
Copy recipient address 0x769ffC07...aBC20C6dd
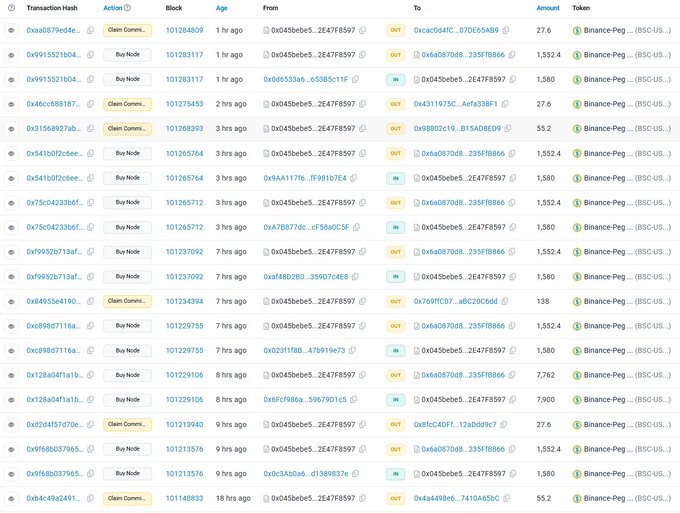(505, 301)
